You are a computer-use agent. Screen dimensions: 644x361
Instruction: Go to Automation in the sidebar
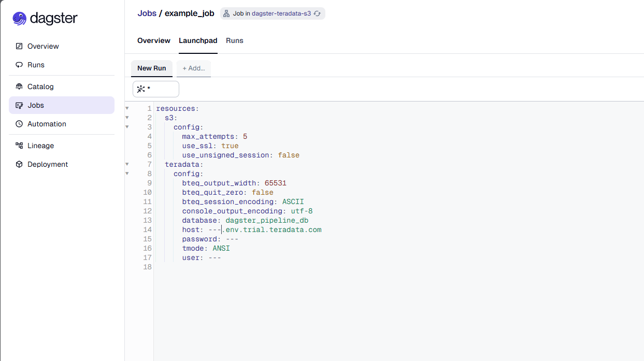62,124
